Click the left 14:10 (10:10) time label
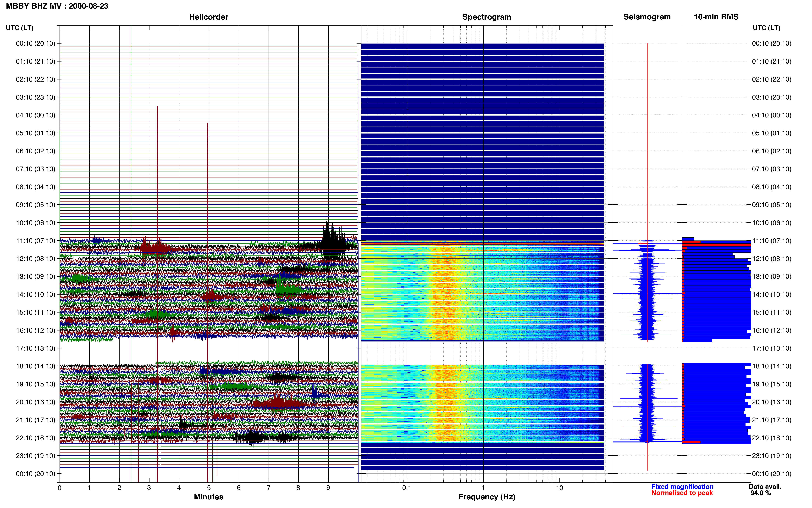Screen dimensions: 812x508 [x=36, y=295]
